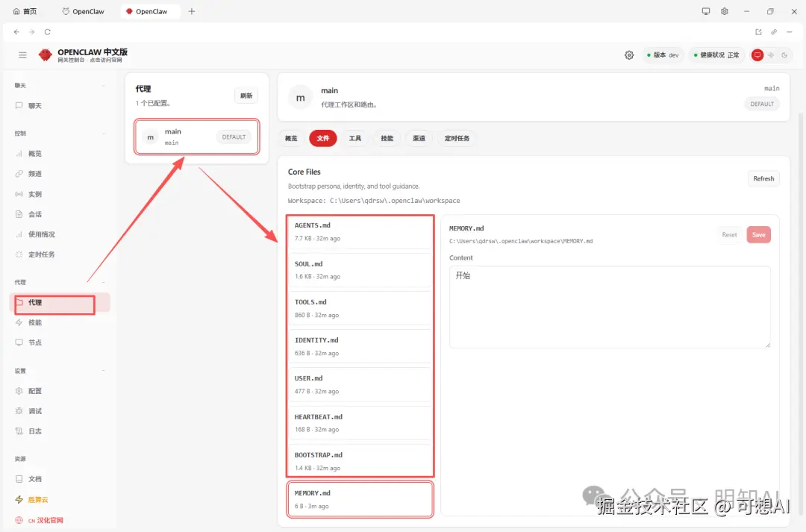The height and width of the screenshot is (532, 806).
Task: Open BOOTSTRAP.md file
Action: point(360,461)
